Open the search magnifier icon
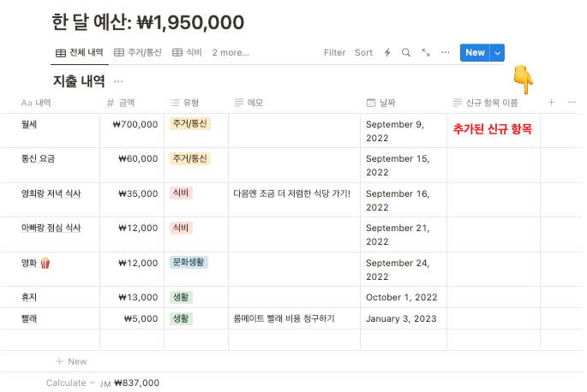 click(x=406, y=53)
